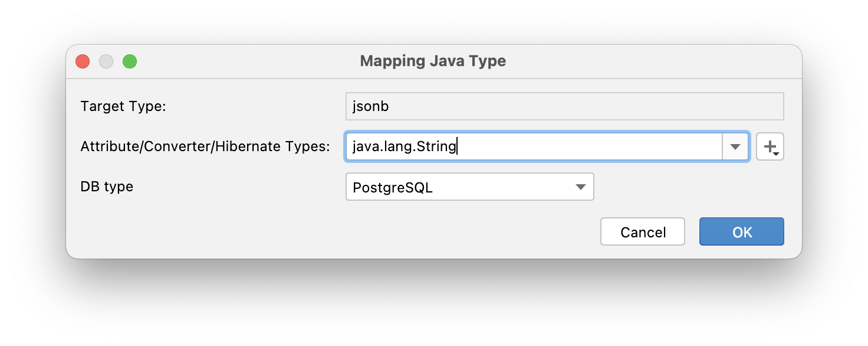This screenshot has height=346, width=868.
Task: Click the add-type button next to the combo box
Action: click(x=769, y=146)
